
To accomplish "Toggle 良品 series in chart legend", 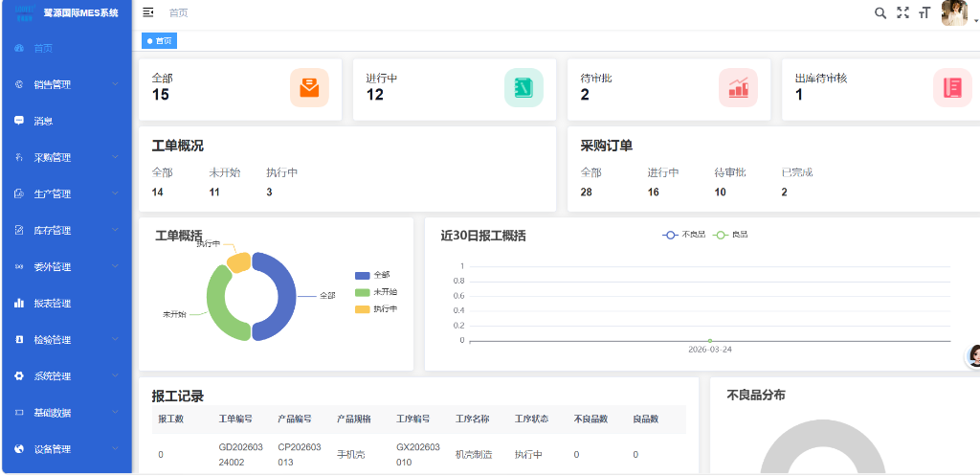I will 732,235.
